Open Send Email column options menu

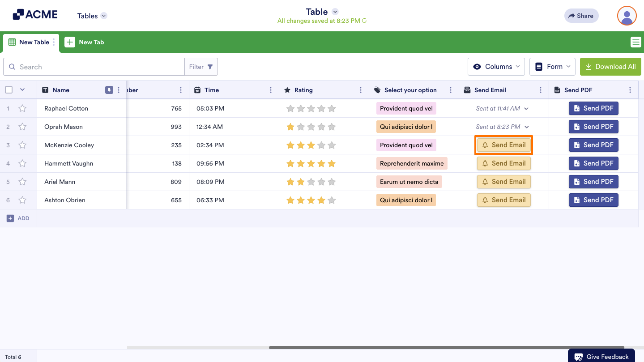tap(541, 90)
